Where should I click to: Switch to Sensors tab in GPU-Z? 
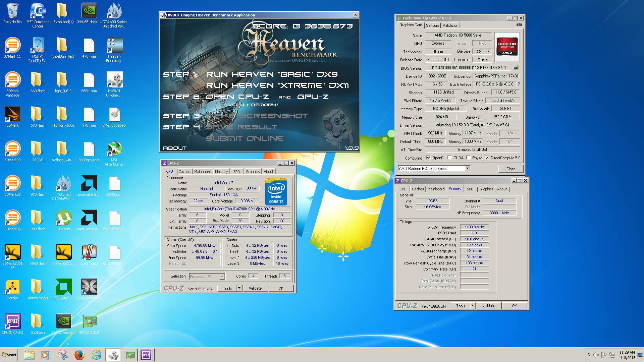[x=432, y=25]
